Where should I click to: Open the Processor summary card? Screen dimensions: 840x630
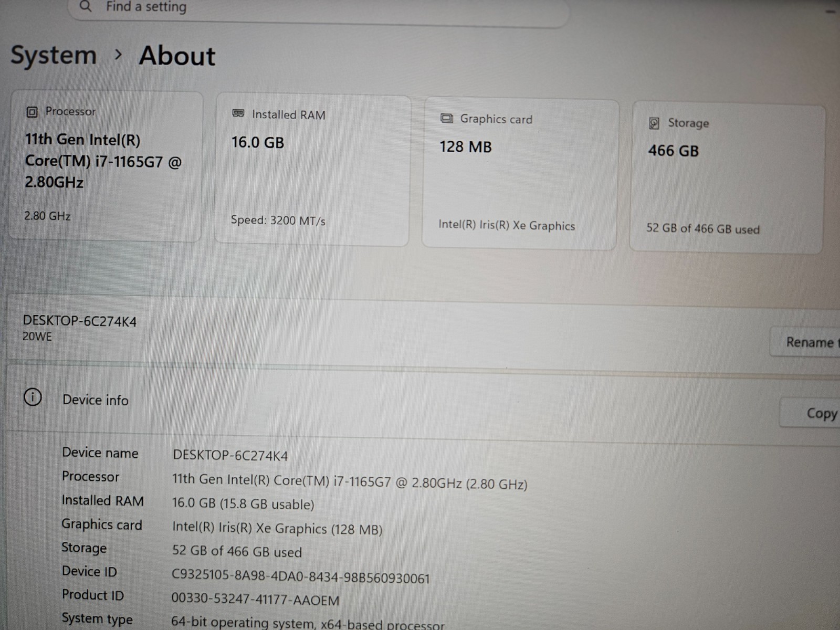click(106, 166)
